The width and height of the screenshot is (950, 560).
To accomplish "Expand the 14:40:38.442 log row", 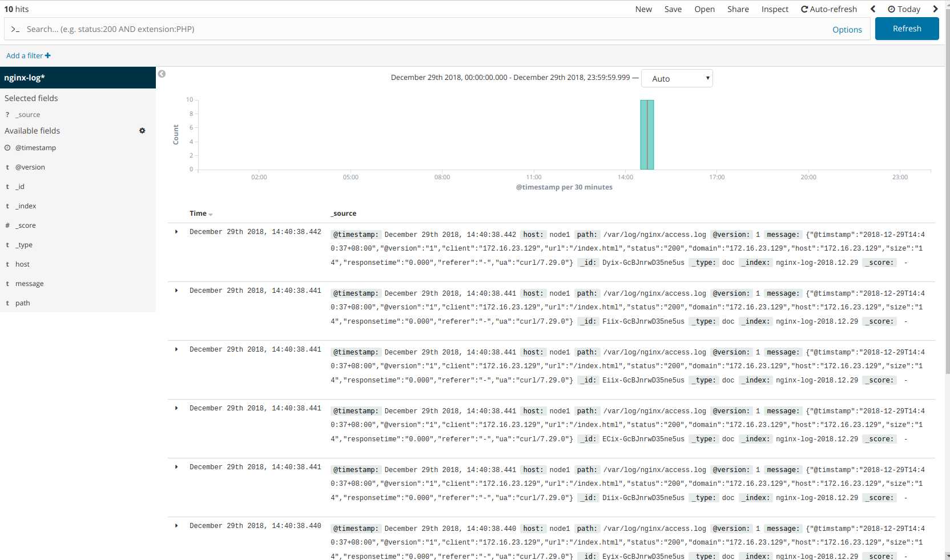I will click(x=176, y=232).
